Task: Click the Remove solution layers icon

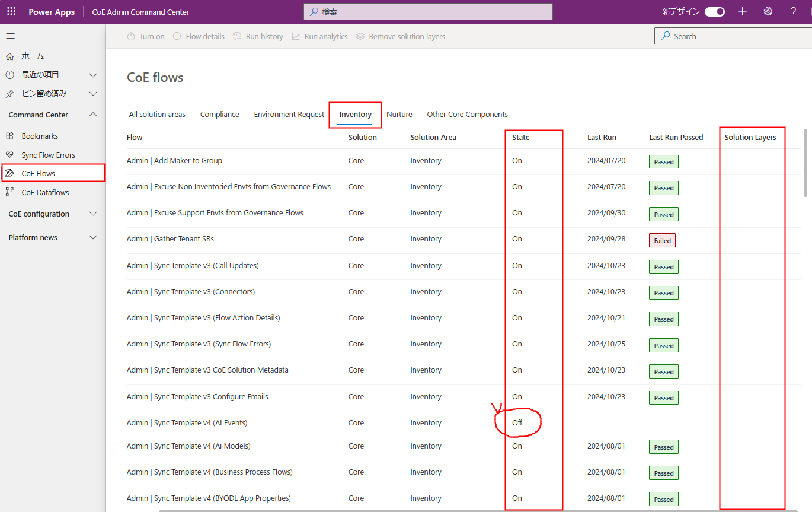Action: click(360, 37)
